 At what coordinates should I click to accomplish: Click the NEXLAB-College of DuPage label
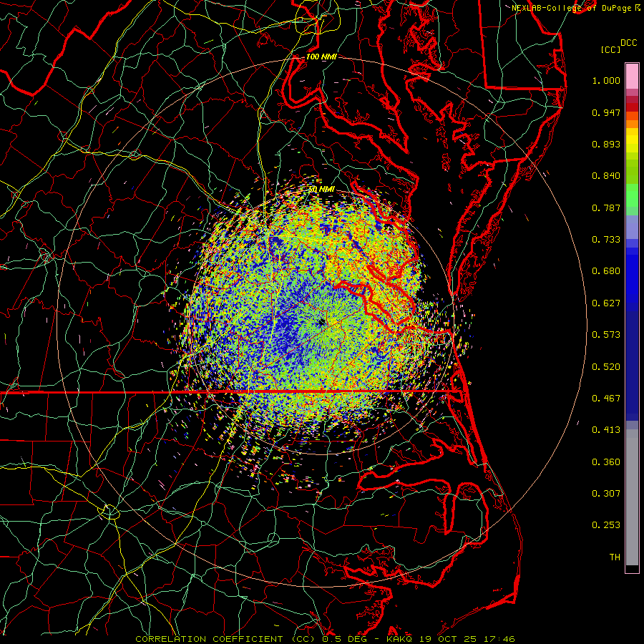pyautogui.click(x=572, y=8)
